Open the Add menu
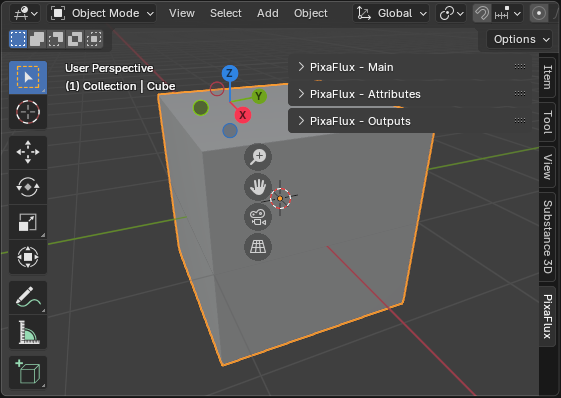 click(x=268, y=14)
